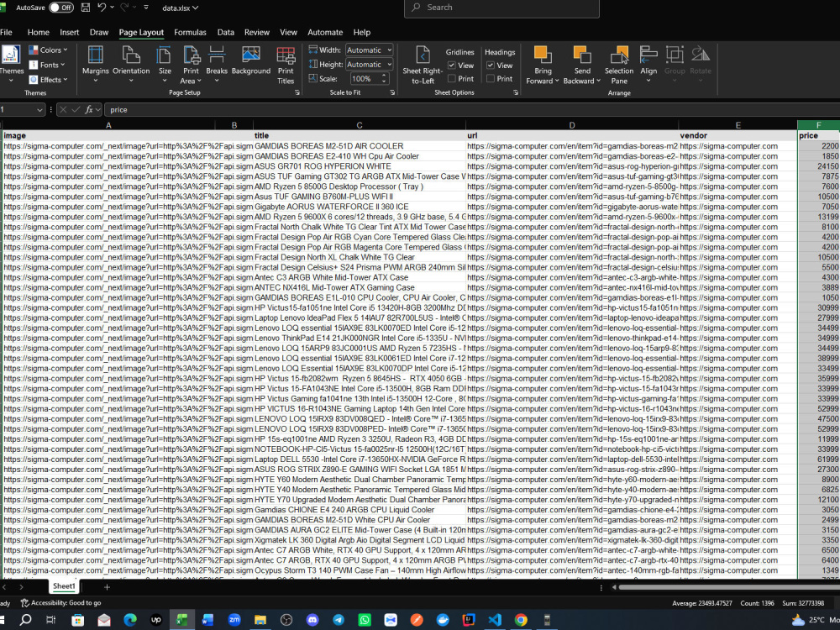Viewport: 840px width, 630px height.
Task: Open the Breaks menu
Action: [x=217, y=65]
